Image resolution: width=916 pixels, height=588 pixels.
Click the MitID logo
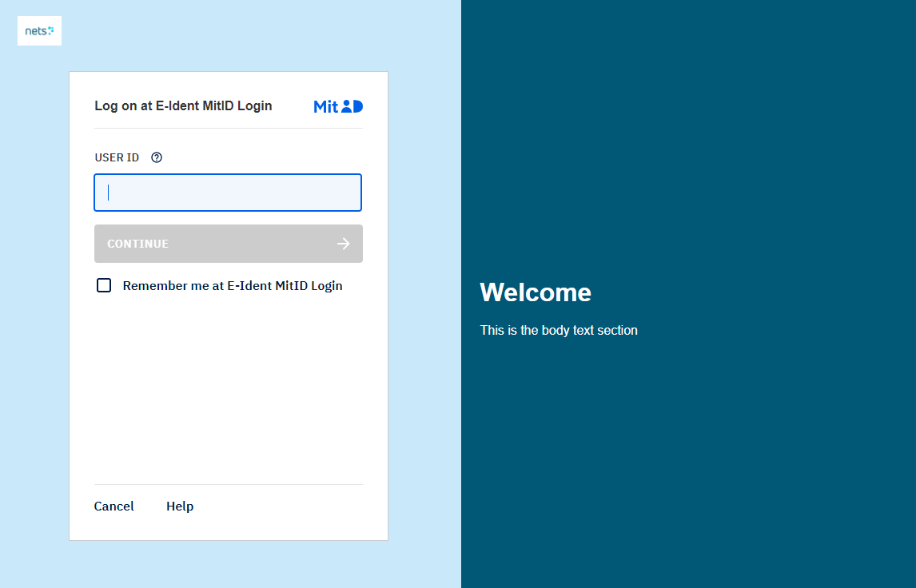point(338,106)
